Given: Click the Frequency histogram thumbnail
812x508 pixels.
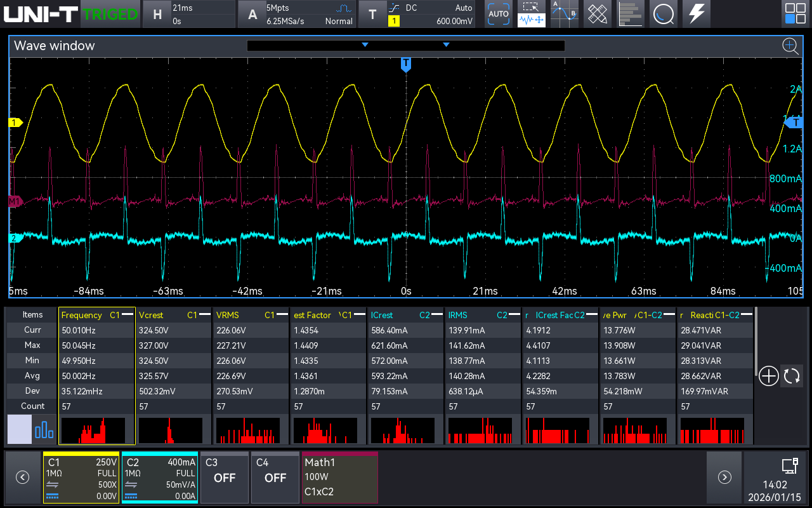Looking at the screenshot, I should (x=93, y=431).
